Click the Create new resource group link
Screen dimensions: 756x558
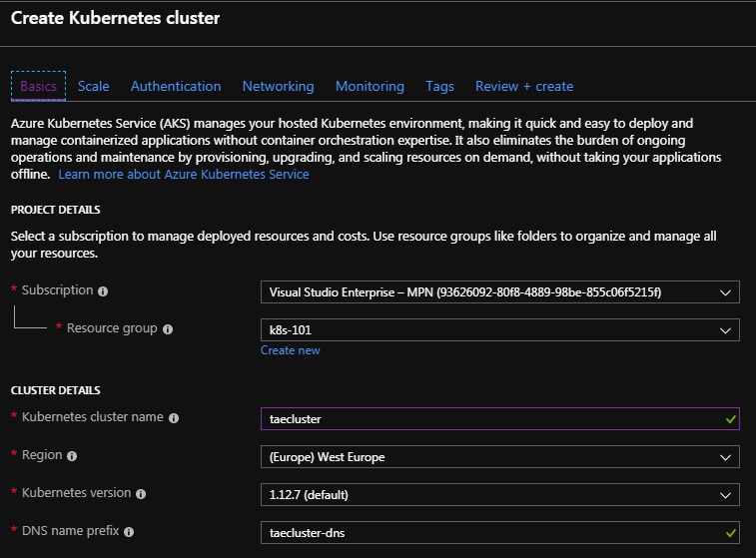pos(290,350)
